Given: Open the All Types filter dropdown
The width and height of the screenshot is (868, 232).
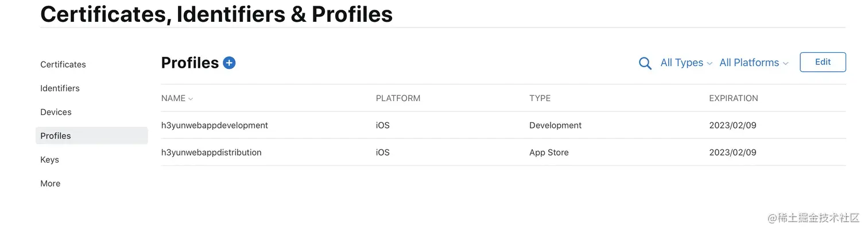Looking at the screenshot, I should [686, 63].
